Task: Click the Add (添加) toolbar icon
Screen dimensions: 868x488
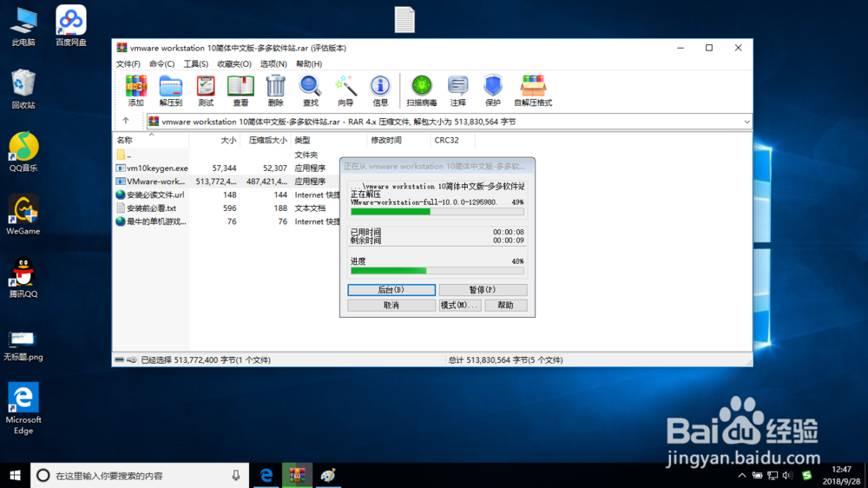Action: click(x=135, y=91)
